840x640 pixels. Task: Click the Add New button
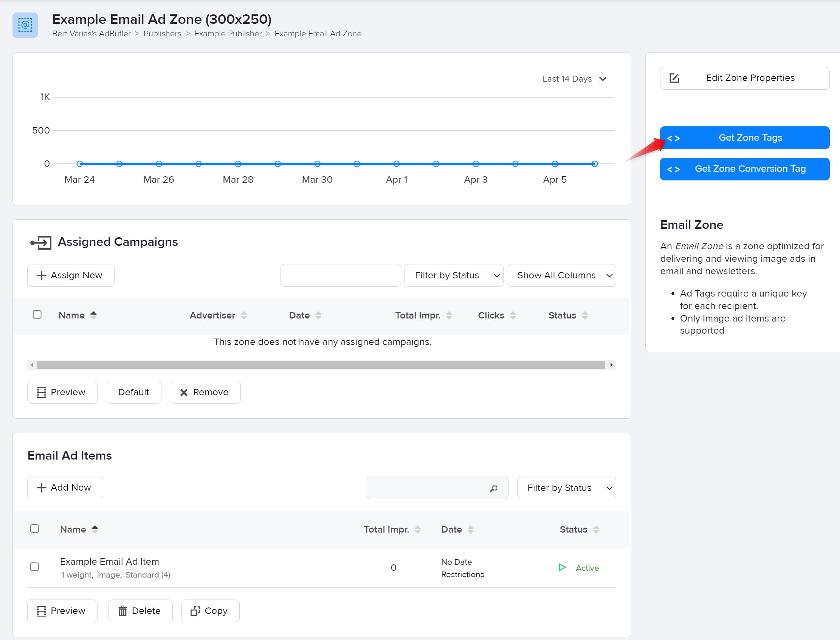[x=65, y=488]
